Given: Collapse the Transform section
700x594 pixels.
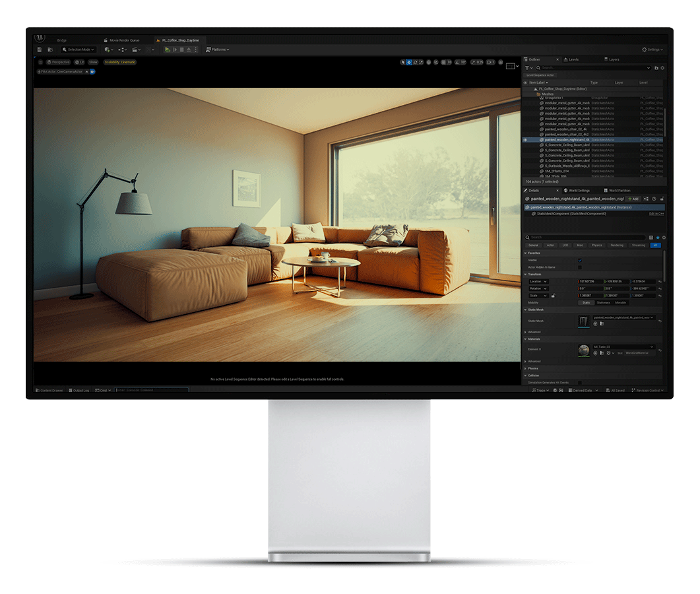Looking at the screenshot, I should tap(525, 275).
